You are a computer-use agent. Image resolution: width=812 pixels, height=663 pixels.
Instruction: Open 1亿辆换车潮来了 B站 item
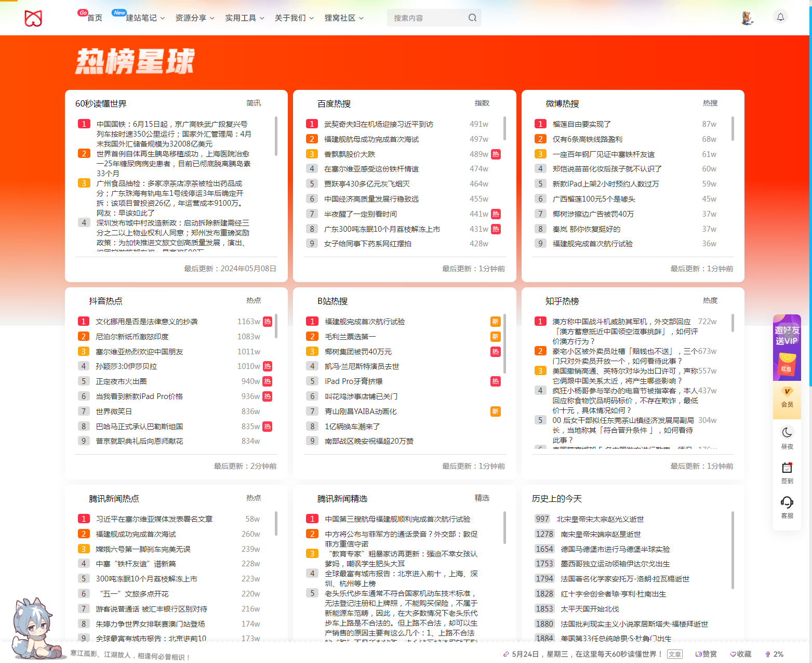352,427
